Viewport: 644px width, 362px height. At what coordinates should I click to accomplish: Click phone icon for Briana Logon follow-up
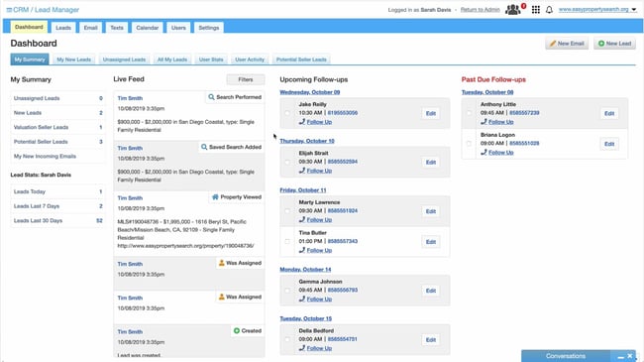pyautogui.click(x=483, y=152)
